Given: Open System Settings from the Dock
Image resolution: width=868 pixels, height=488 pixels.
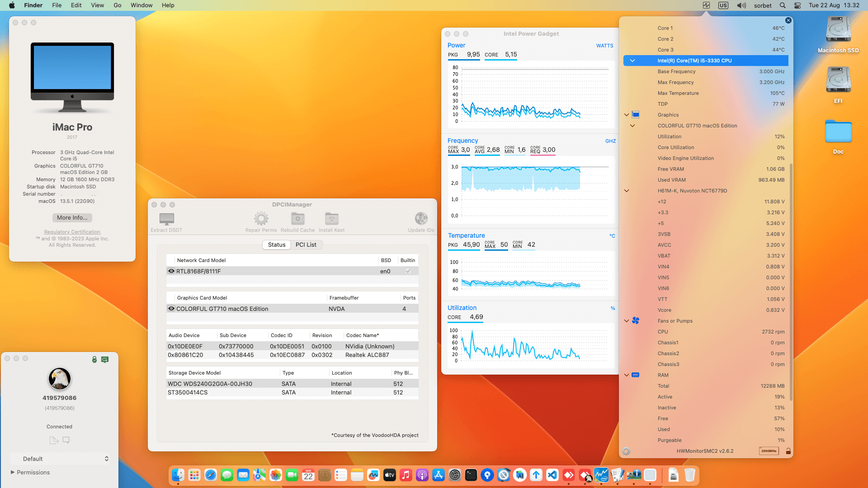Looking at the screenshot, I should point(455,475).
